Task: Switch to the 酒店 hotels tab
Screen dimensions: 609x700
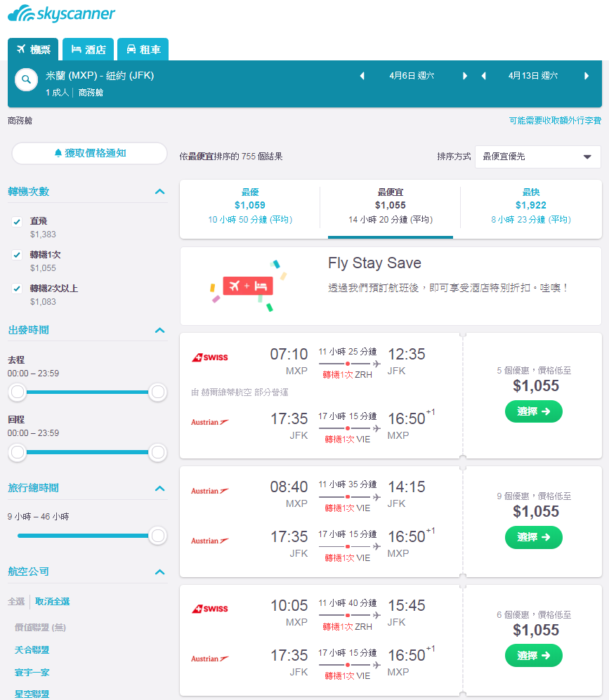Action: click(88, 49)
